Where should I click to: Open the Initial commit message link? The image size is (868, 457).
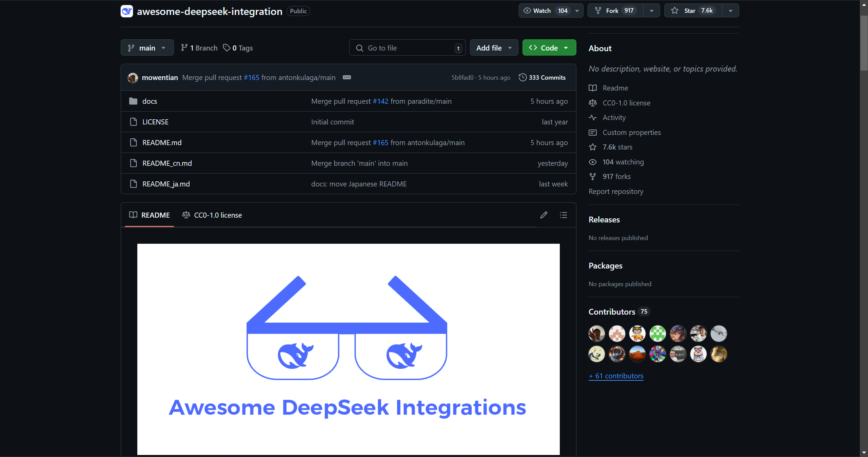tap(333, 122)
